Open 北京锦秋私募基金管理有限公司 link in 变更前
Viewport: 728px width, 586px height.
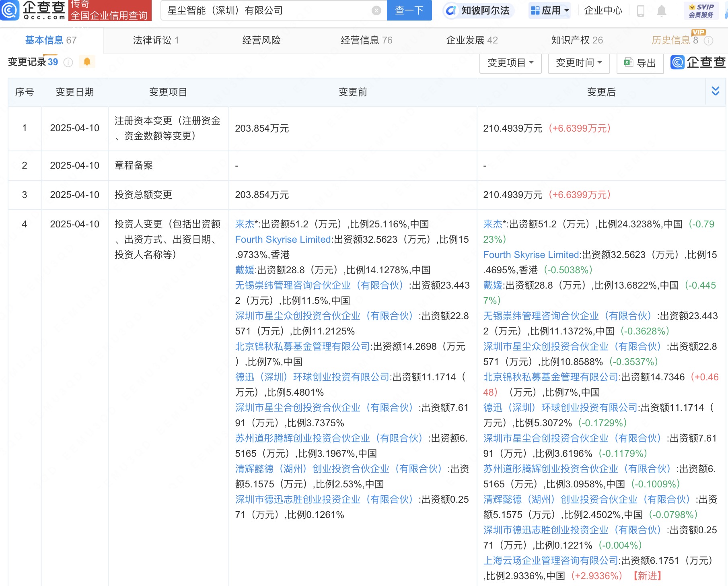point(302,347)
